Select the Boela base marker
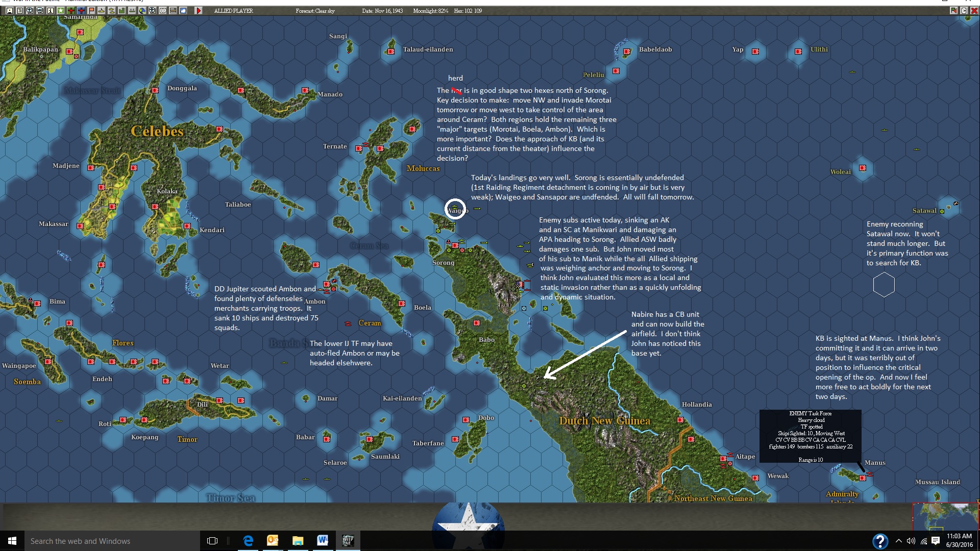The height and width of the screenshot is (551, 980). 402,304
